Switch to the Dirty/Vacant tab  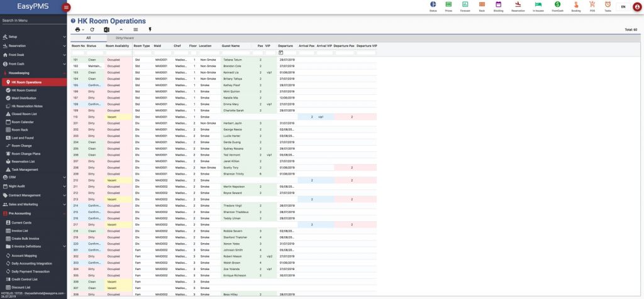125,38
